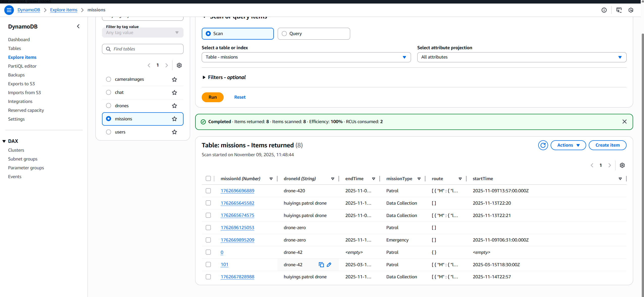Open Backups in the sidebar
The width and height of the screenshot is (644, 297).
16,75
